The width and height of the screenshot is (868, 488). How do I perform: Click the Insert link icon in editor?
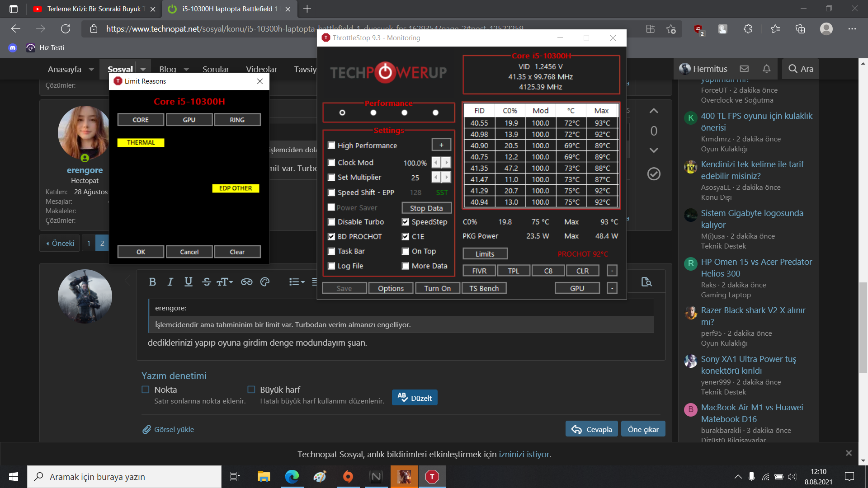point(246,282)
